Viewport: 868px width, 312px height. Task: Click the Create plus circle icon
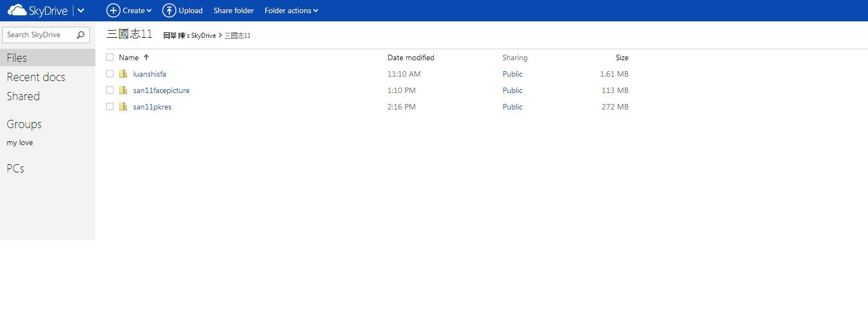click(x=113, y=10)
